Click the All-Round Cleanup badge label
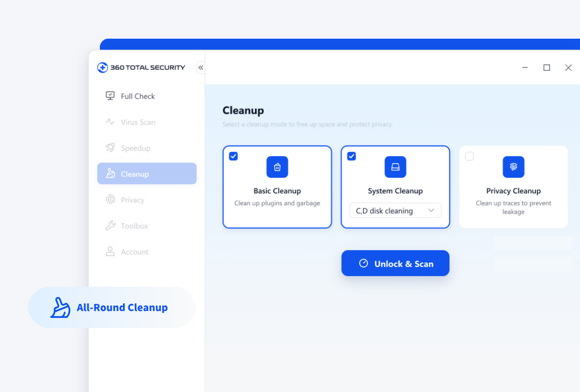 (122, 307)
